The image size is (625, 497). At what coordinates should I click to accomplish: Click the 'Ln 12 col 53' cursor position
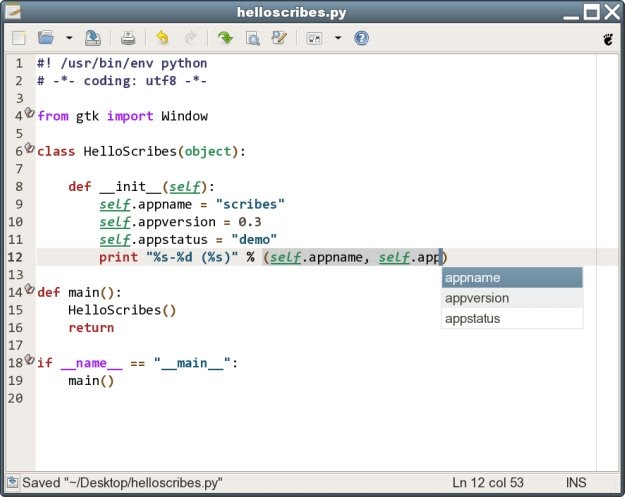click(488, 483)
